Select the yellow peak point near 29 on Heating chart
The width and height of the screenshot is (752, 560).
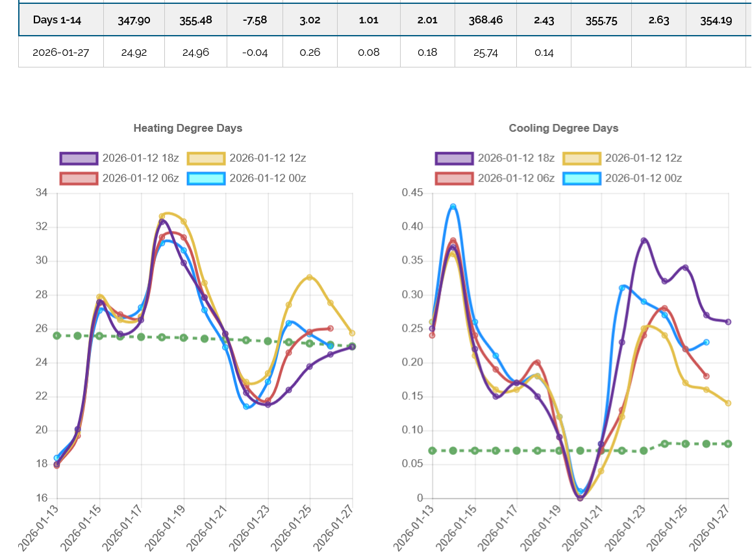[309, 278]
